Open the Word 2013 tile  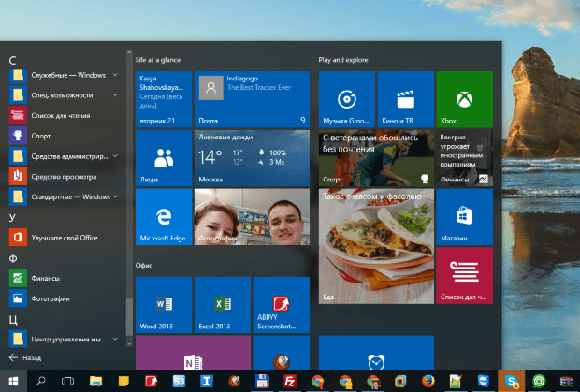[x=164, y=305]
